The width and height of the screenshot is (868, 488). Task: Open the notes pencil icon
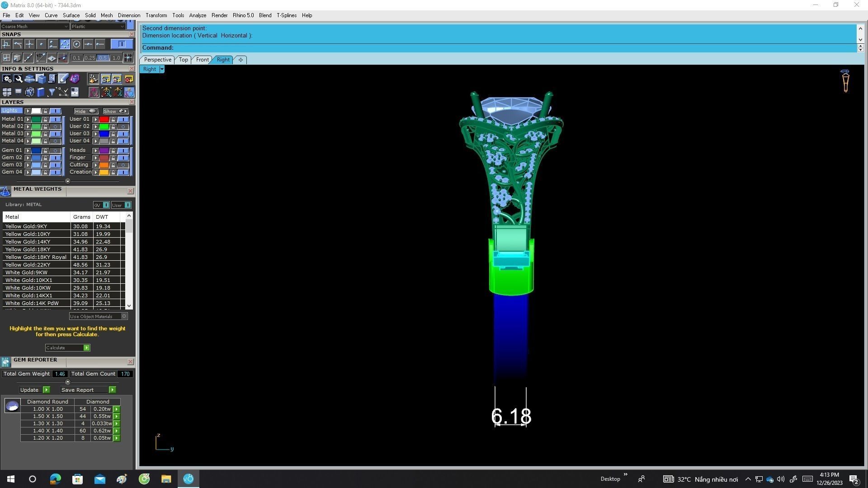[63, 79]
